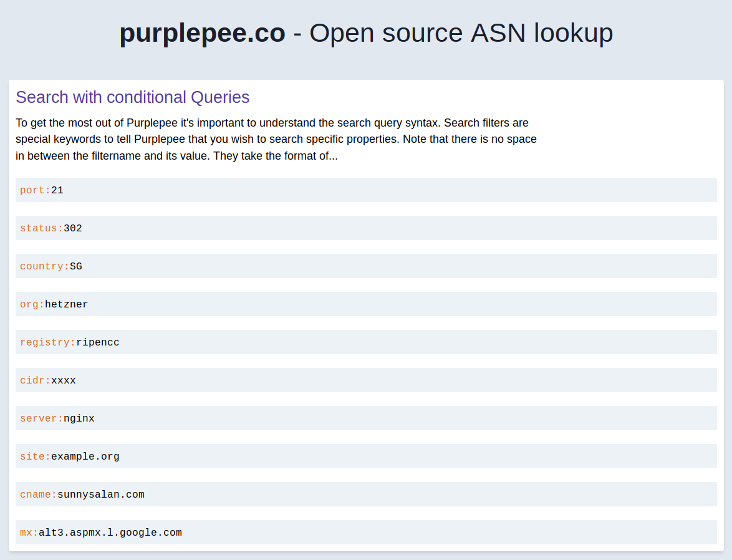The image size is (732, 560).
Task: Click the value "21" after port filter
Action: [x=57, y=190]
